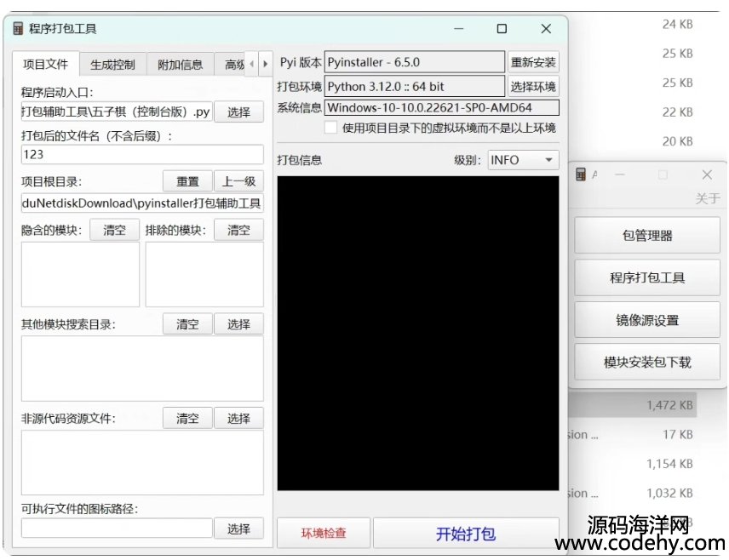Open the 关于 menu in small window
Viewport: 729px width, 560px height.
tap(707, 199)
